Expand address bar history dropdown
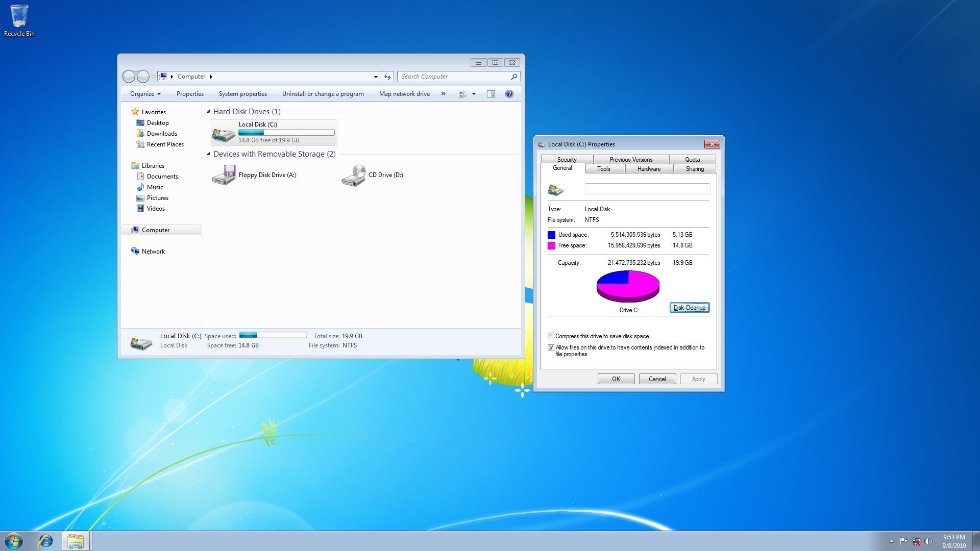980x551 pixels. [x=376, y=77]
